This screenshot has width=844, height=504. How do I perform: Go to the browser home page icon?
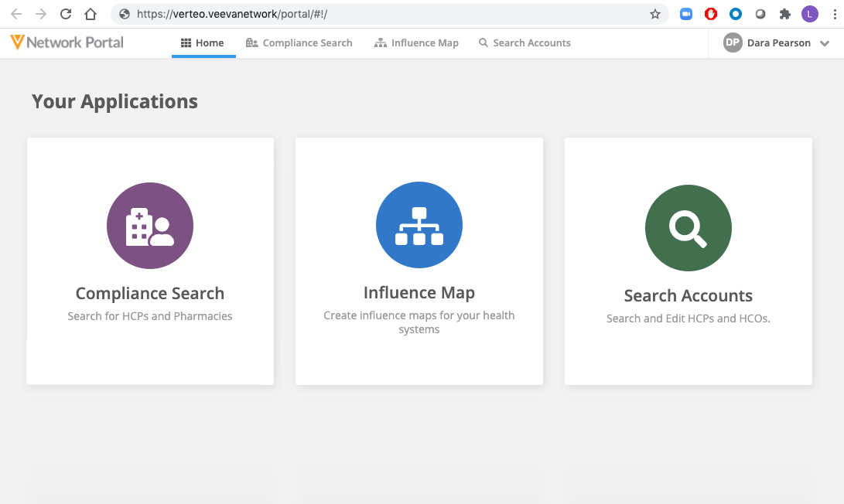pyautogui.click(x=91, y=14)
